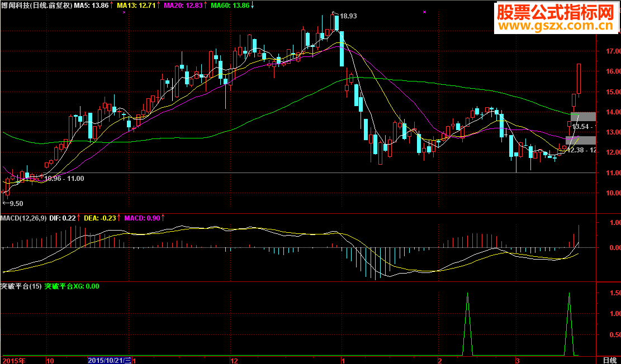Image resolution: width=621 pixels, height=364 pixels.
Task: Click the tall red latest candle near 16.00
Action: click(x=579, y=79)
